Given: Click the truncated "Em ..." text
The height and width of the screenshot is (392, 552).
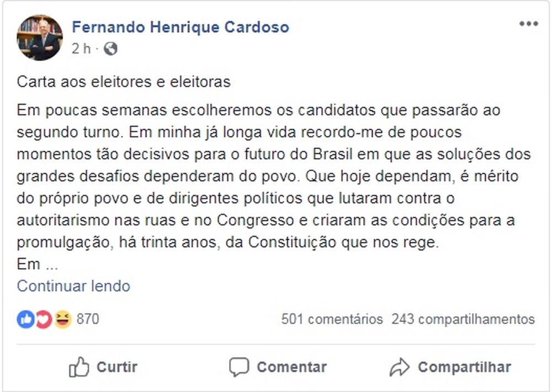Looking at the screenshot, I should (x=37, y=264).
